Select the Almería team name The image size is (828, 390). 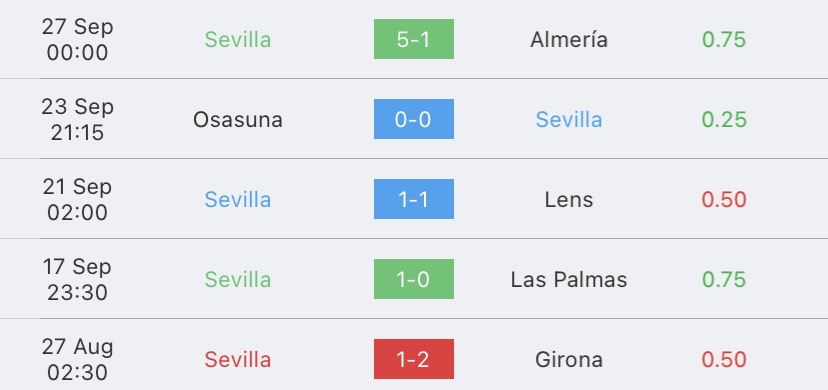click(x=569, y=39)
